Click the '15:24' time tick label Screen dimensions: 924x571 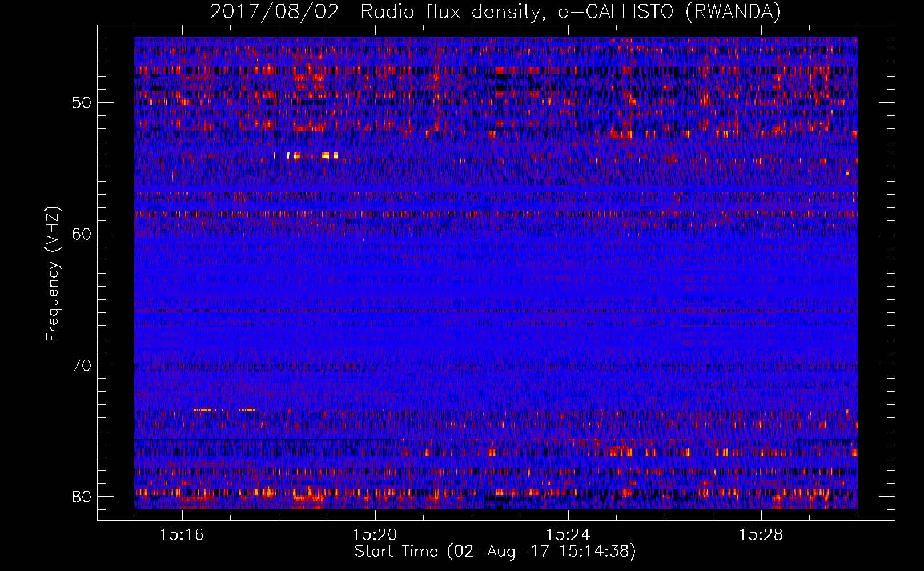click(568, 534)
